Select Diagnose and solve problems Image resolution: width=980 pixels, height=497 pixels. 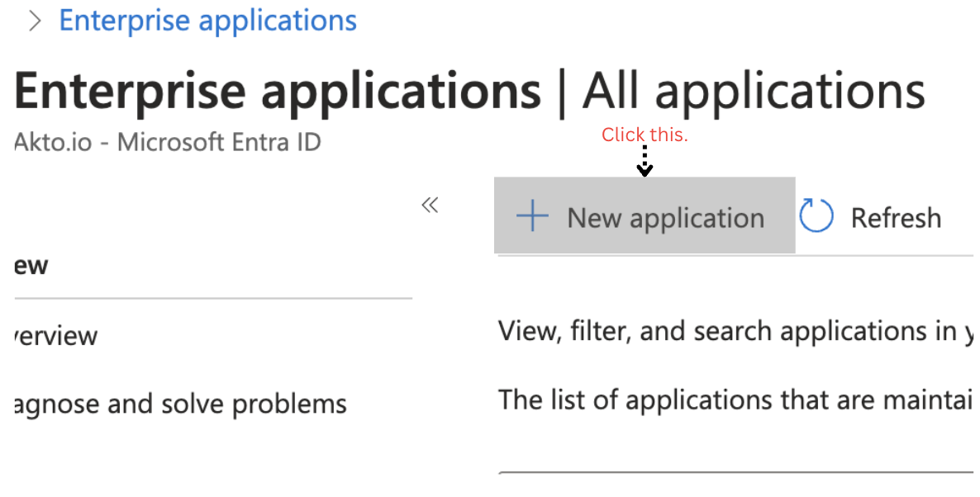pos(172,404)
